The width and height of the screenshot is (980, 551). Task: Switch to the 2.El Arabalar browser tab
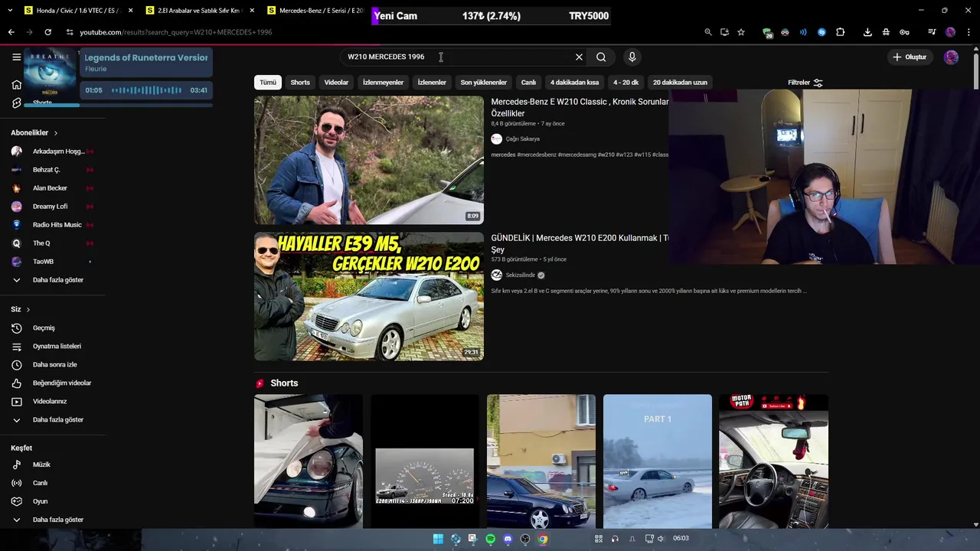click(x=199, y=11)
